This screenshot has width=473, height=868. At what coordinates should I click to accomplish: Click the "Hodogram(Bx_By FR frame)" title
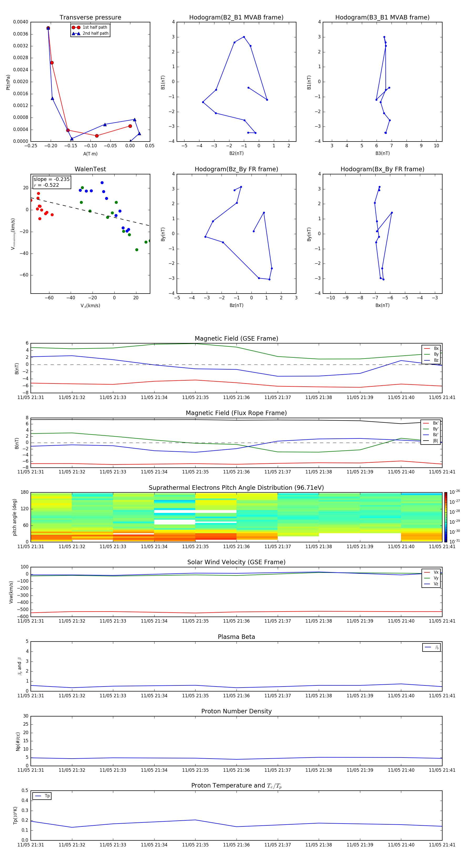pos(382,169)
